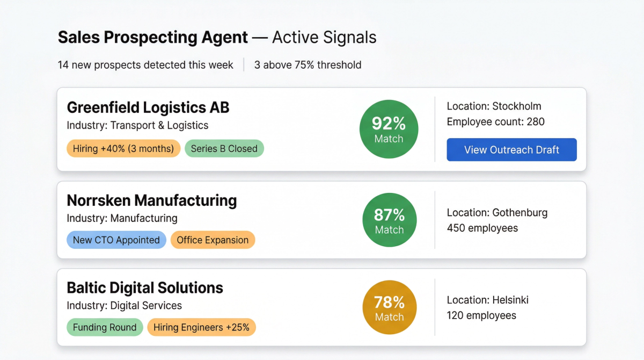
Task: Select the Series B Closed tag
Action: [224, 149]
